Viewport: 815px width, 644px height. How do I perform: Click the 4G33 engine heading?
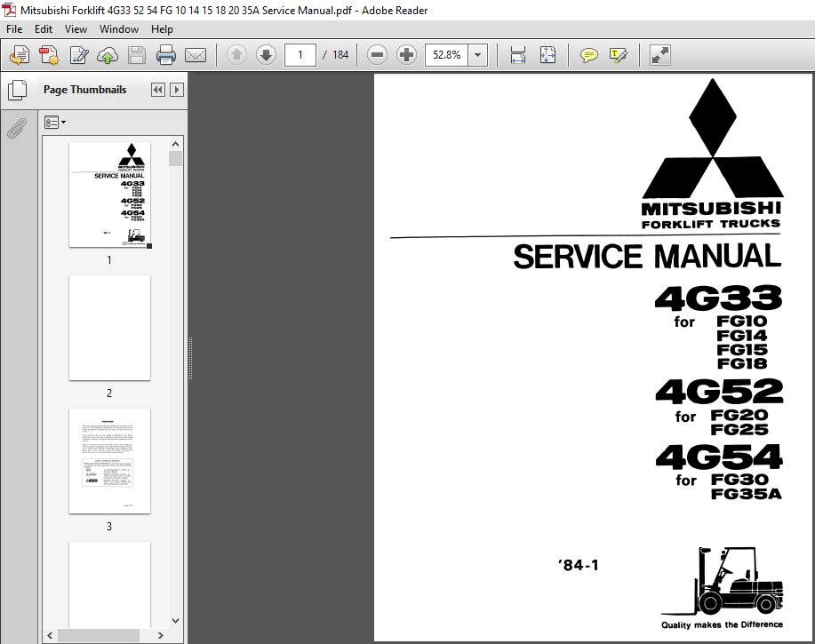(x=718, y=298)
